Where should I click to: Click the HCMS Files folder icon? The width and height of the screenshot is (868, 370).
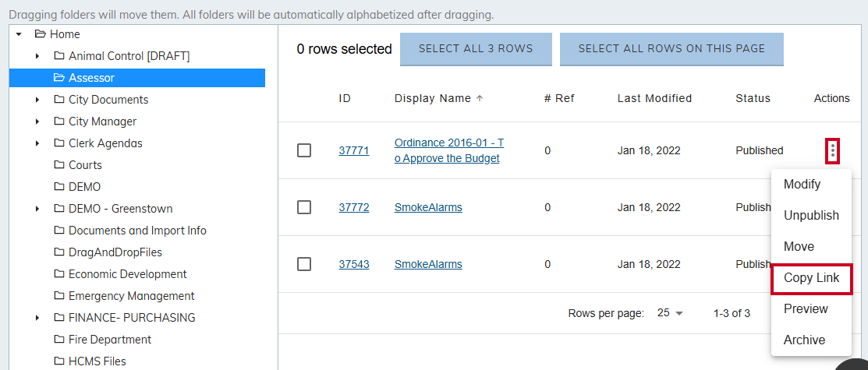(58, 361)
